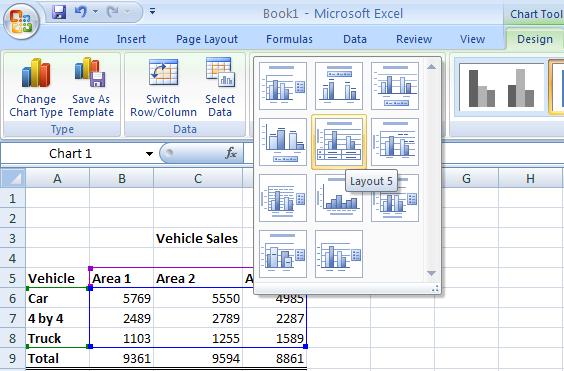Undo the last action
The image size is (564, 371).
point(80,12)
